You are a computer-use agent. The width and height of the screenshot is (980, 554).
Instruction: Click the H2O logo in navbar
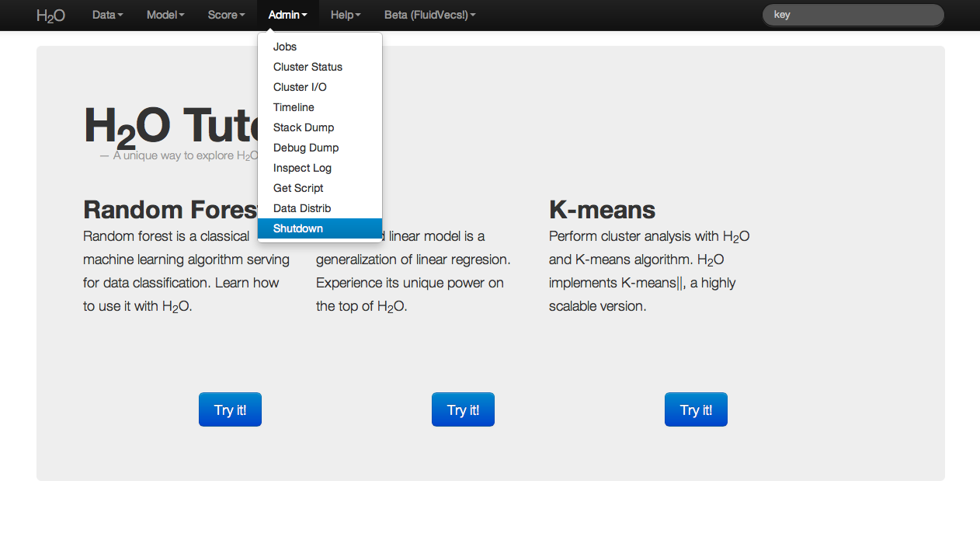pyautogui.click(x=50, y=15)
